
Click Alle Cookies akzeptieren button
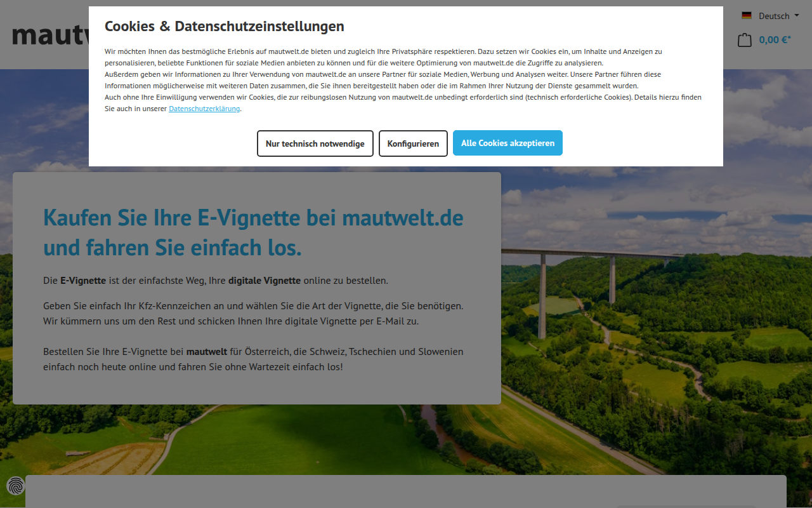(x=507, y=143)
